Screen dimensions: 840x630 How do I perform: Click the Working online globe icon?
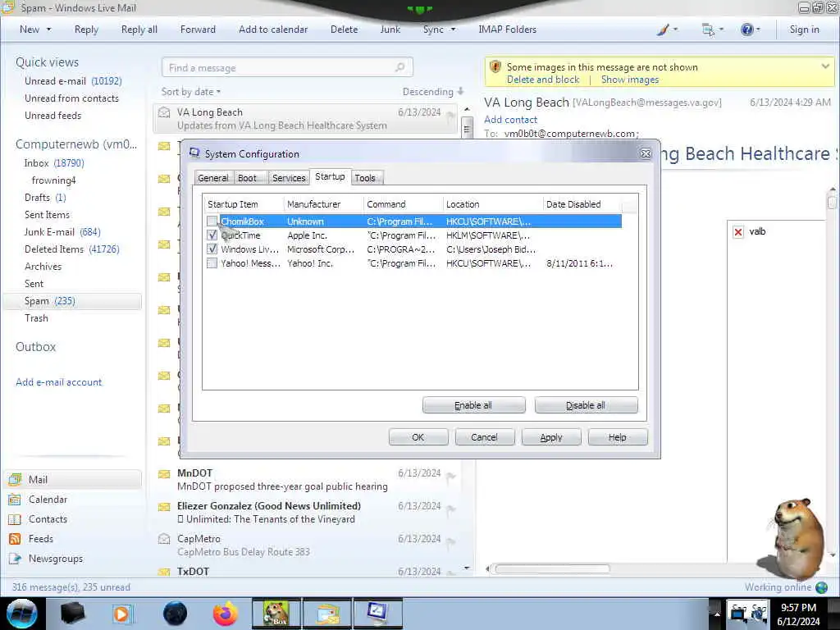tap(821, 587)
